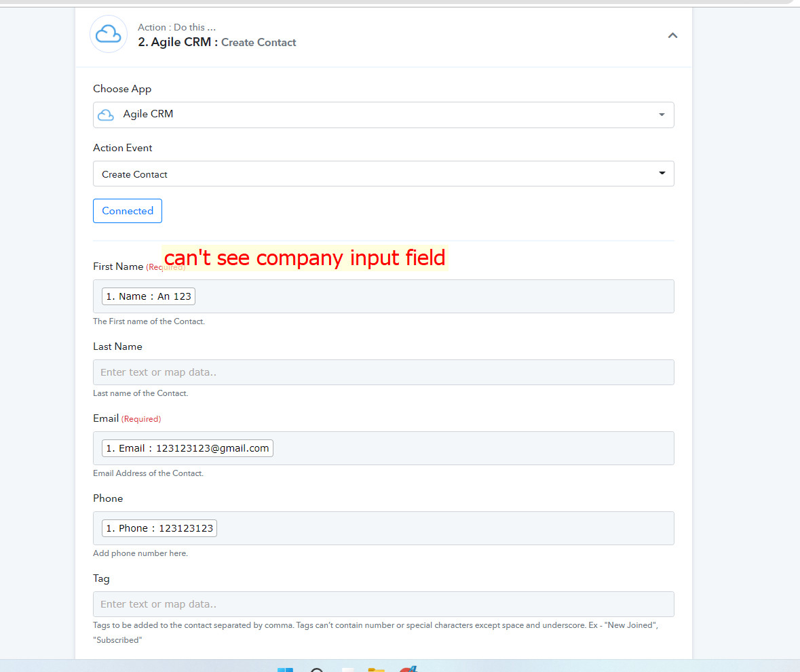Click the Agile CRM cloud logo in header
This screenshot has width=800, height=672.
[108, 34]
